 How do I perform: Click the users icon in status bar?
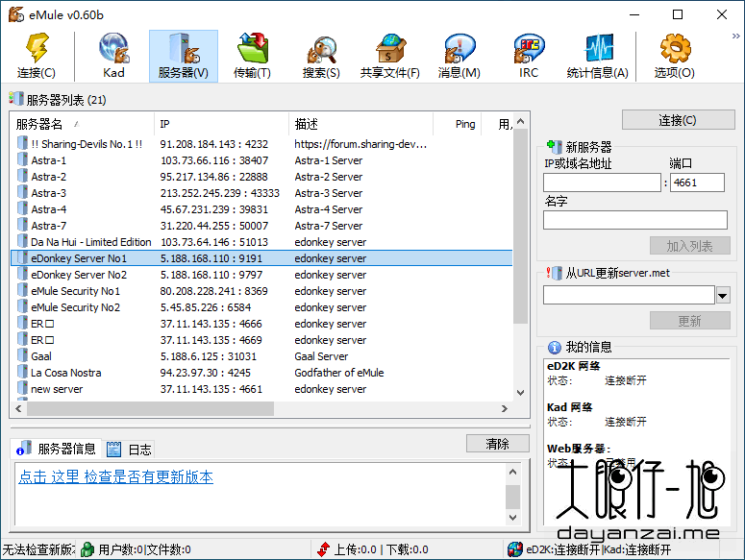click(x=87, y=549)
